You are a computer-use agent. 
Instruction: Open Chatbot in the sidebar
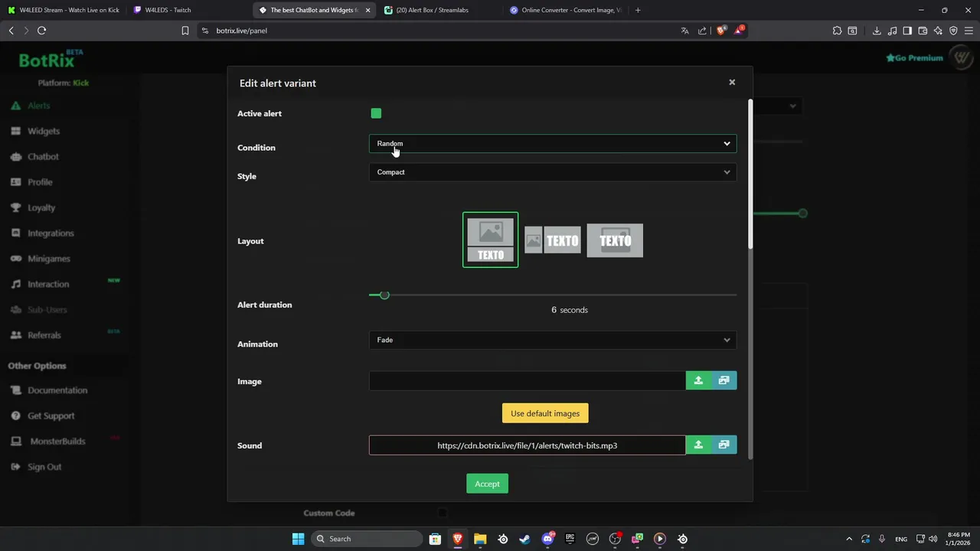pyautogui.click(x=43, y=156)
